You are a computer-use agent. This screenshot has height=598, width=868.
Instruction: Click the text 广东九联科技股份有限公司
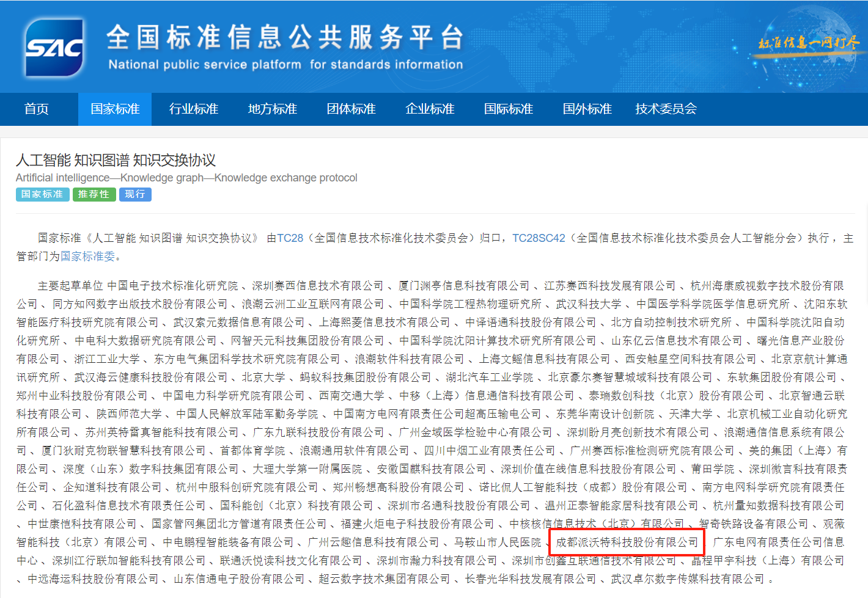(318, 432)
